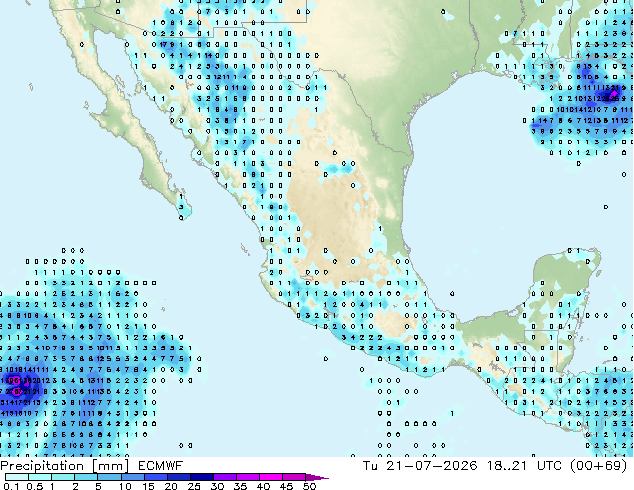Click the 0.5–1 mm legend swatch

(40, 477)
